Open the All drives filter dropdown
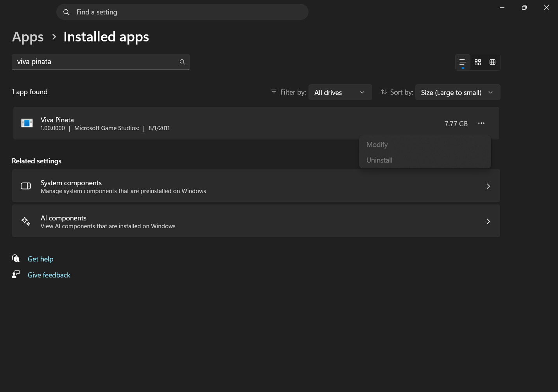 click(x=340, y=92)
